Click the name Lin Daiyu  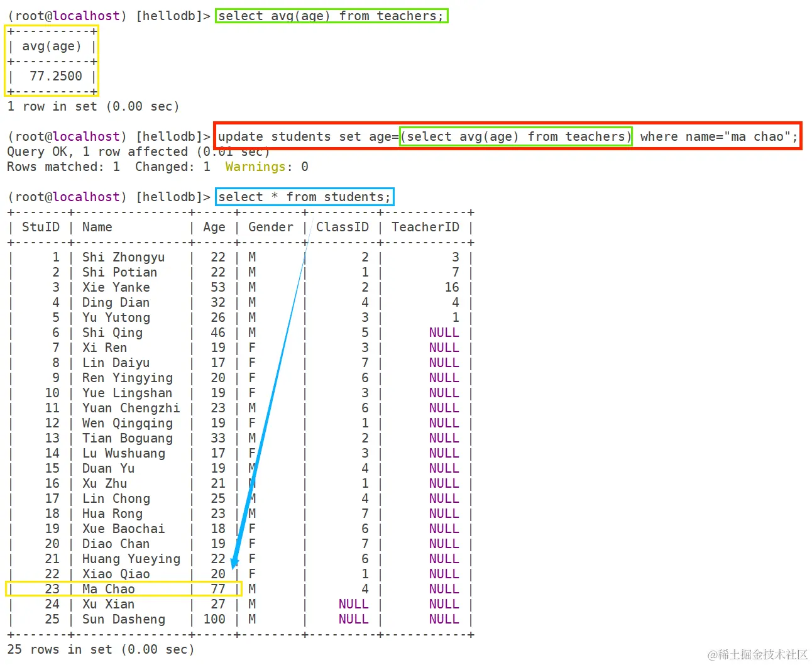116,363
